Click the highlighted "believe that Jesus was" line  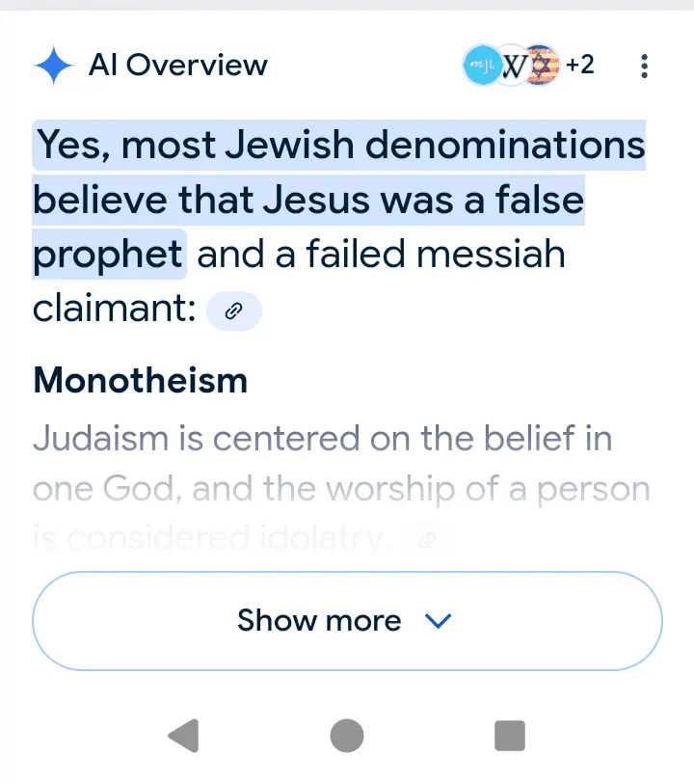pyautogui.click(x=308, y=201)
